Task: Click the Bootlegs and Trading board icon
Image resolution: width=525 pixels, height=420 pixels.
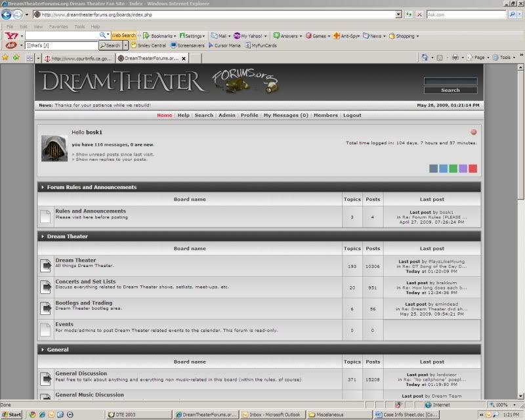Action: click(45, 308)
